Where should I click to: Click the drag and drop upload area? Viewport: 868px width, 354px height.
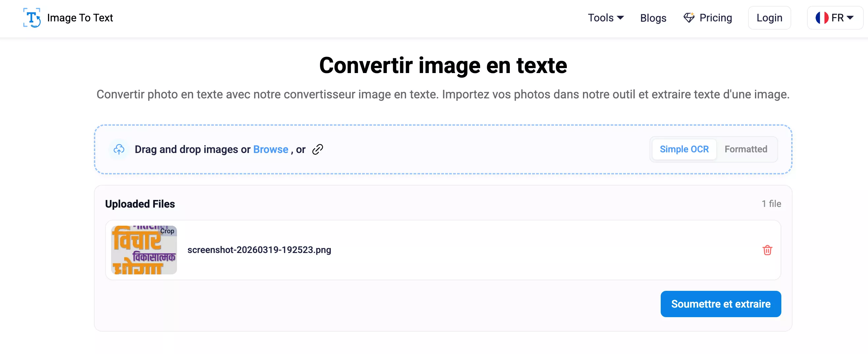click(x=472, y=149)
